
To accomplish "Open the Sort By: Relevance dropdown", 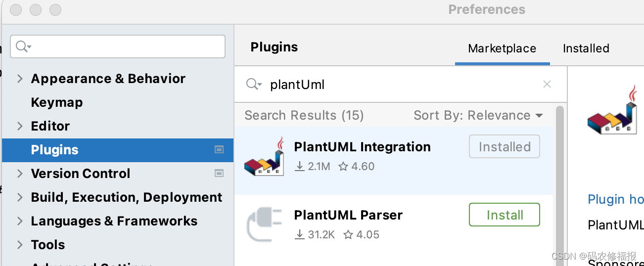I will 478,116.
